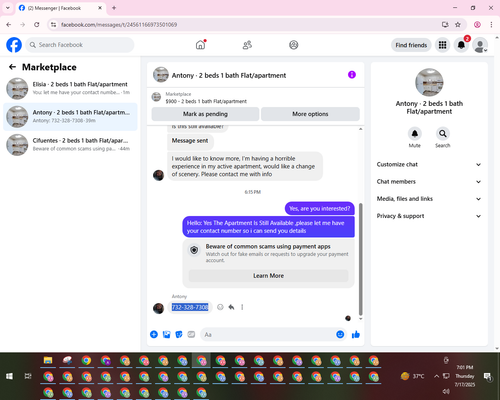Screen dimensions: 500x400
Task: Open Elisia 2 beds conversation
Action: coord(70,89)
